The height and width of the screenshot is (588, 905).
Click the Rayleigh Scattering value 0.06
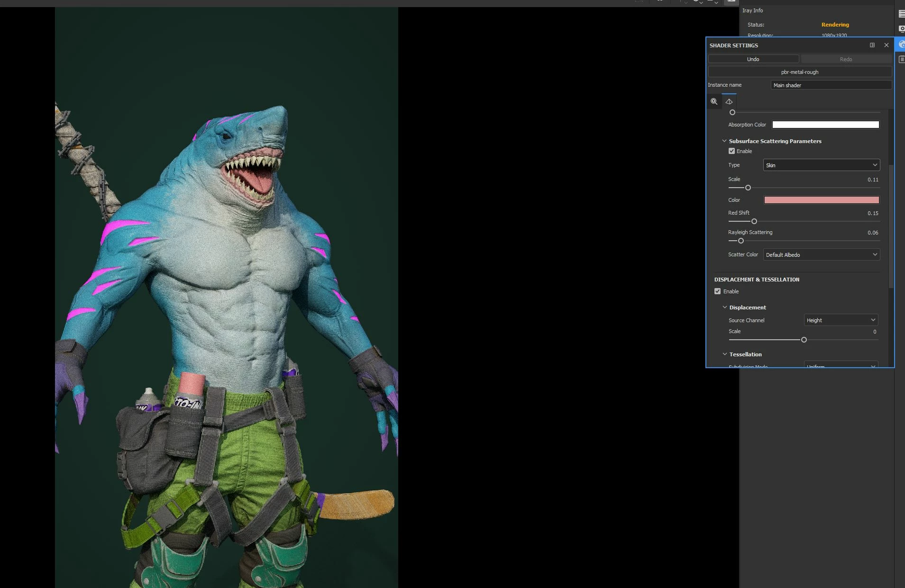(x=873, y=233)
